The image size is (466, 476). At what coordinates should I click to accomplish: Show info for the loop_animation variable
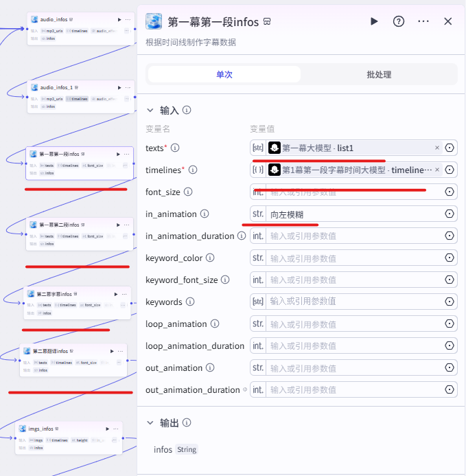215,324
